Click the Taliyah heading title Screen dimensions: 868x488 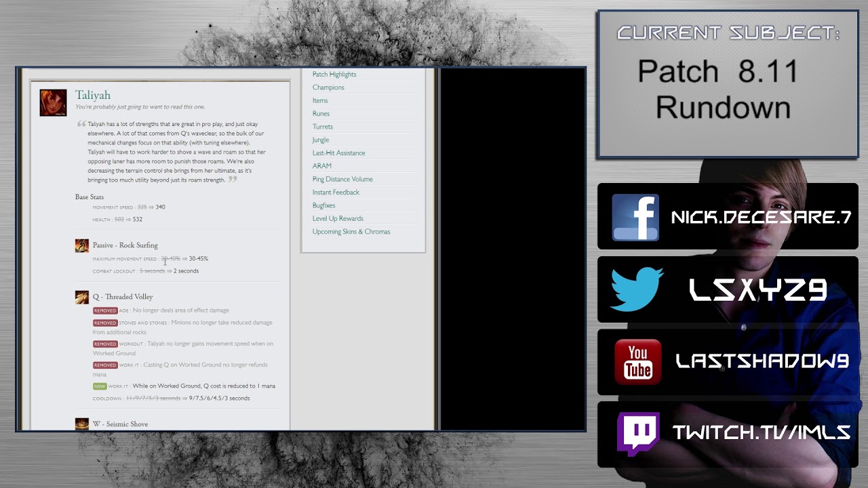click(x=93, y=95)
